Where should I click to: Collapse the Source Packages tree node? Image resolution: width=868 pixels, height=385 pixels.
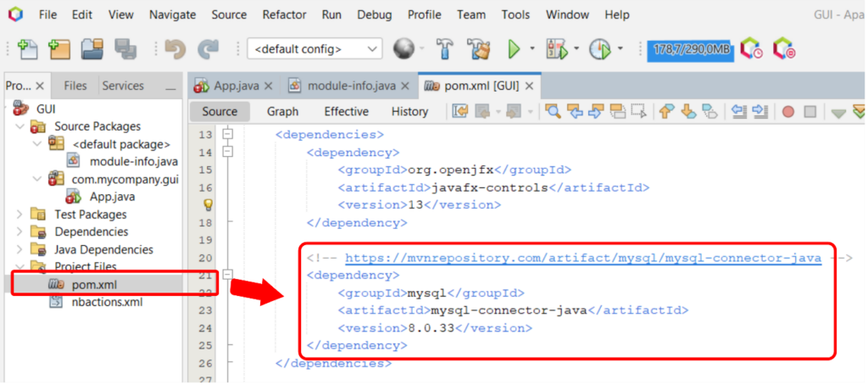19,126
